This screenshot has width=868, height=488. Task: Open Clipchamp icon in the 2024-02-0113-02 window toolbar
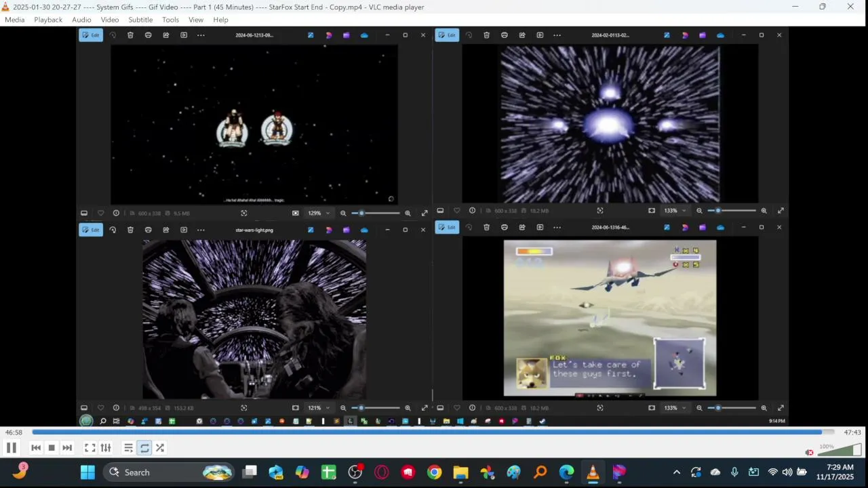[x=703, y=35]
